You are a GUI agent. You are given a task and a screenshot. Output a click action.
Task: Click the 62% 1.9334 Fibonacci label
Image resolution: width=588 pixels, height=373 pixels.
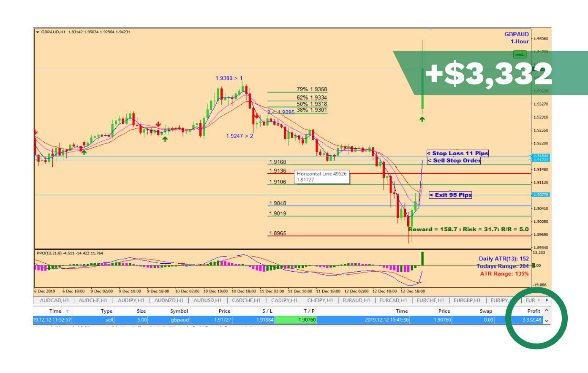[x=312, y=97]
